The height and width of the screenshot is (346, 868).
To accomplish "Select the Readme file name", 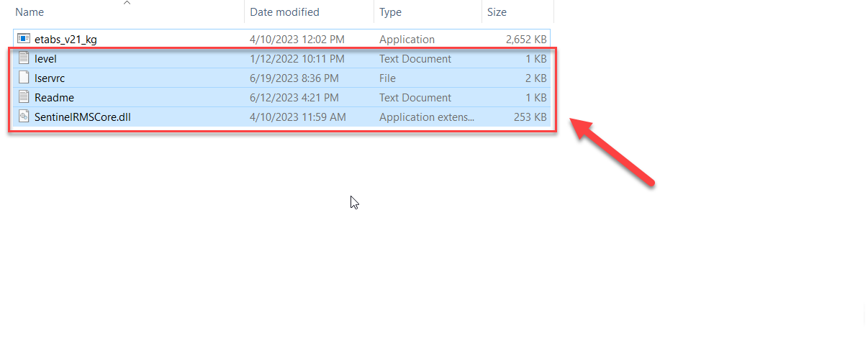I will (x=54, y=98).
